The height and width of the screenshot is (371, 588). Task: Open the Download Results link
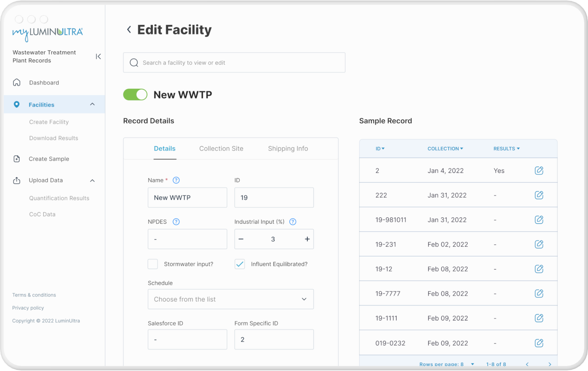pyautogui.click(x=54, y=138)
